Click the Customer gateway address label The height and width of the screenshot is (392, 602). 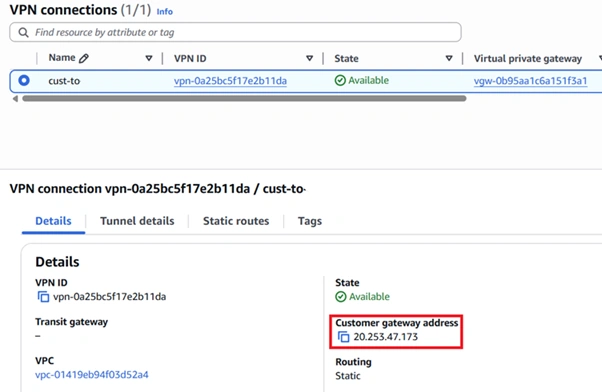click(397, 323)
